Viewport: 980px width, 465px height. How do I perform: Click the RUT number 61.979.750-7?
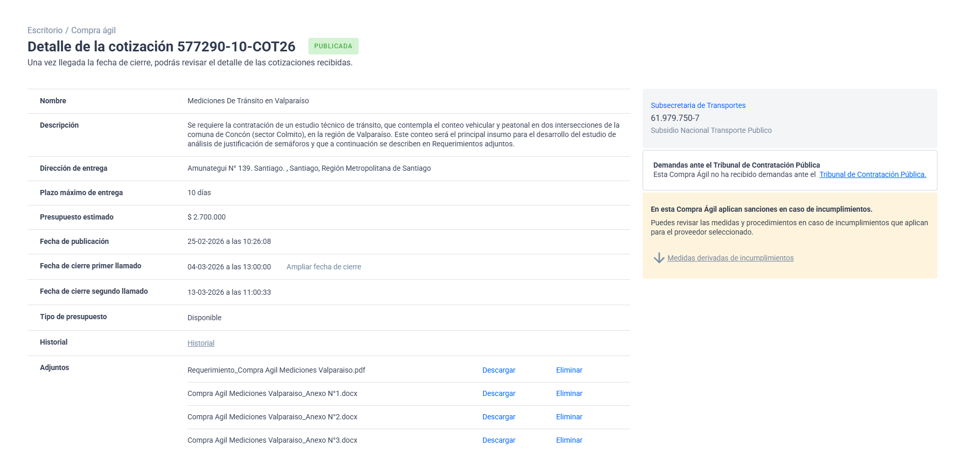click(x=675, y=118)
